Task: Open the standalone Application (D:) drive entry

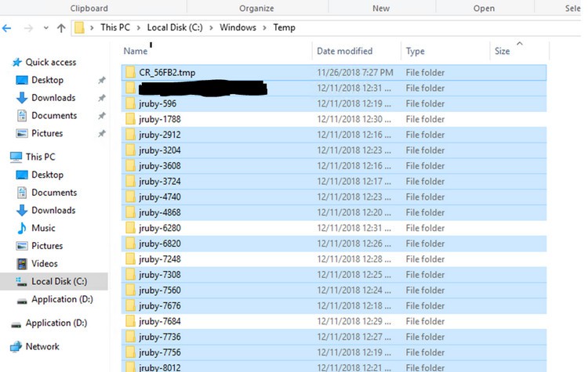Action: coord(56,323)
